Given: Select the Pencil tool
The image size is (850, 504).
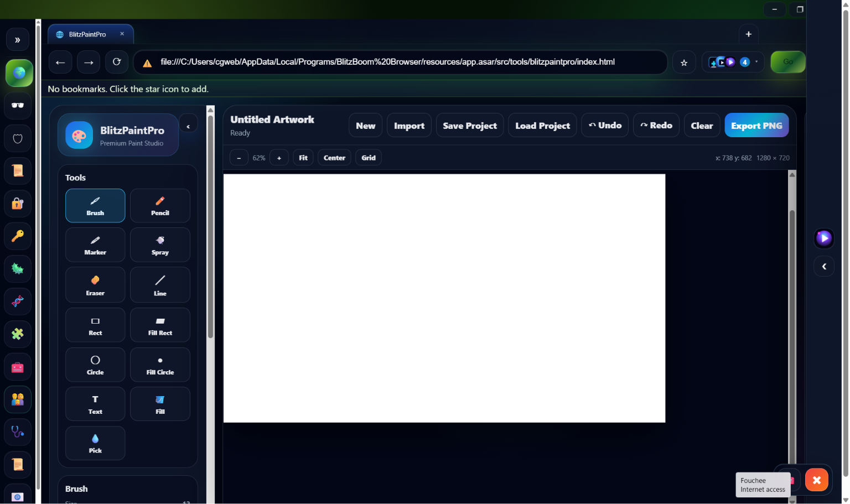Looking at the screenshot, I should coord(160,206).
